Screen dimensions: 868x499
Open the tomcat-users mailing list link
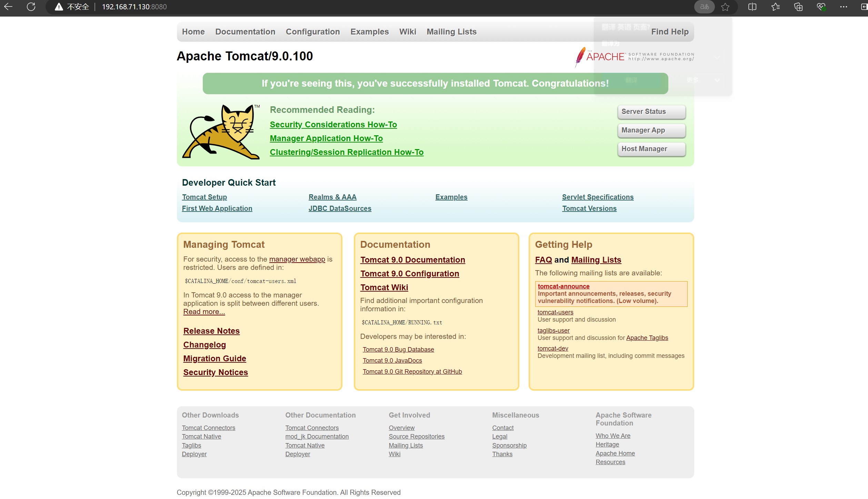click(x=555, y=312)
